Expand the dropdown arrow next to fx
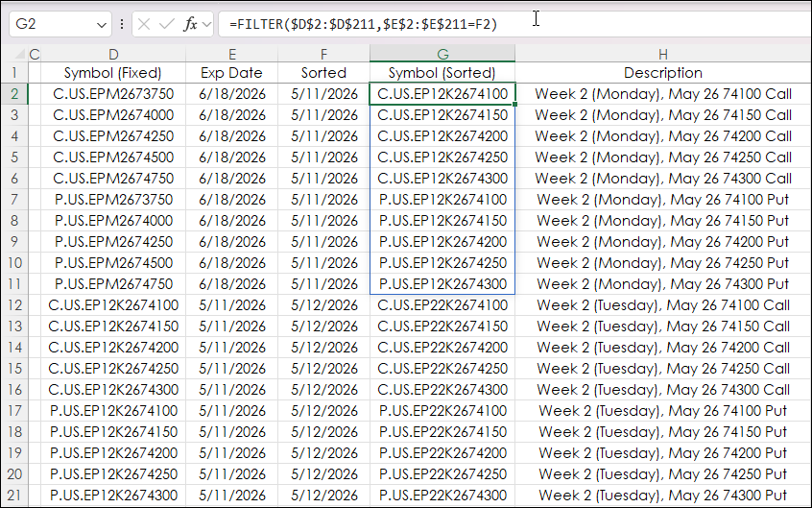Screen dimensions: 812x508 (x=207, y=24)
